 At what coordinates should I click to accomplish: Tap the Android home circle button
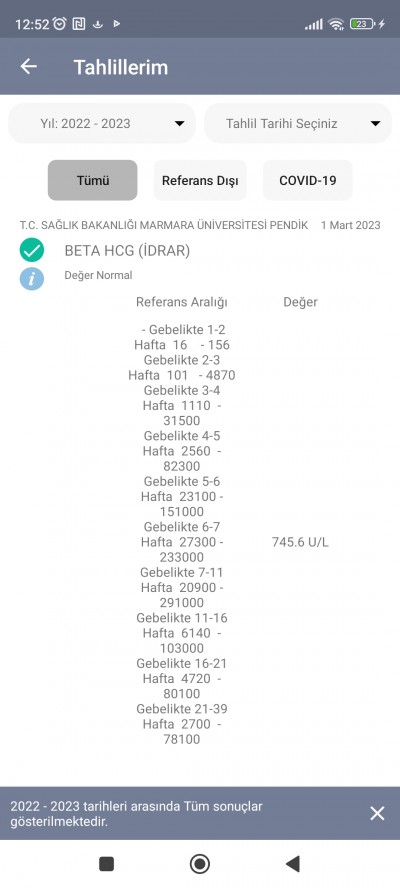point(199,864)
